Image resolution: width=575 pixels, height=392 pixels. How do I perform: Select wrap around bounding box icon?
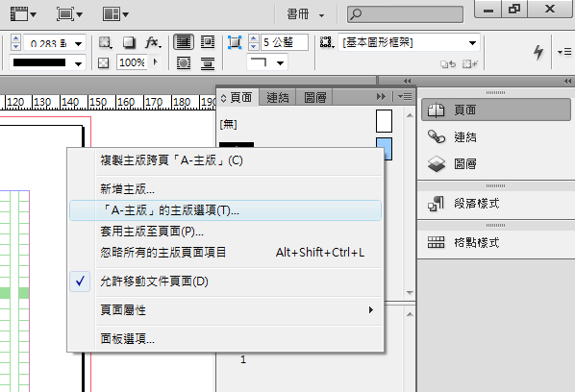click(208, 42)
